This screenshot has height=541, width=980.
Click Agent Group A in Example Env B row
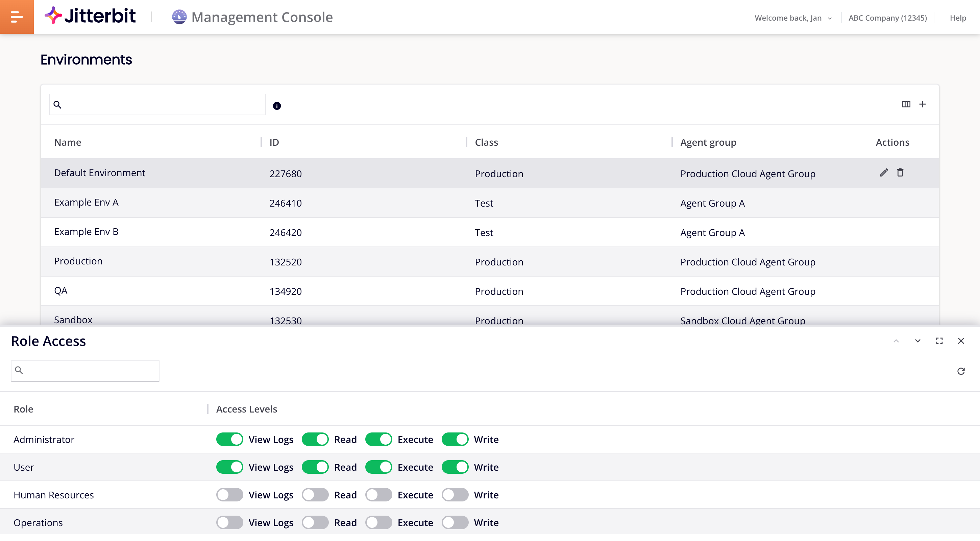(713, 233)
